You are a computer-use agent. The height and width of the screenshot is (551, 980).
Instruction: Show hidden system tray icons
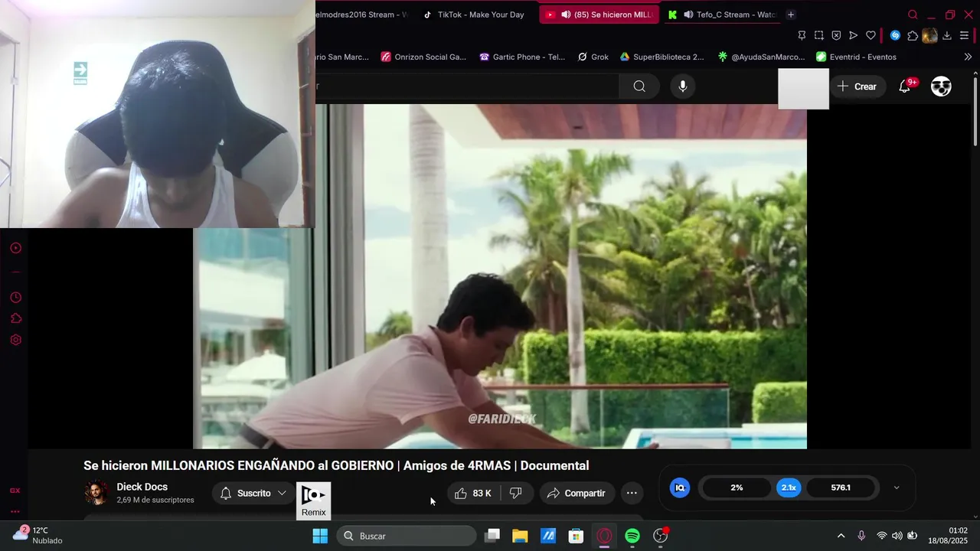[841, 536]
